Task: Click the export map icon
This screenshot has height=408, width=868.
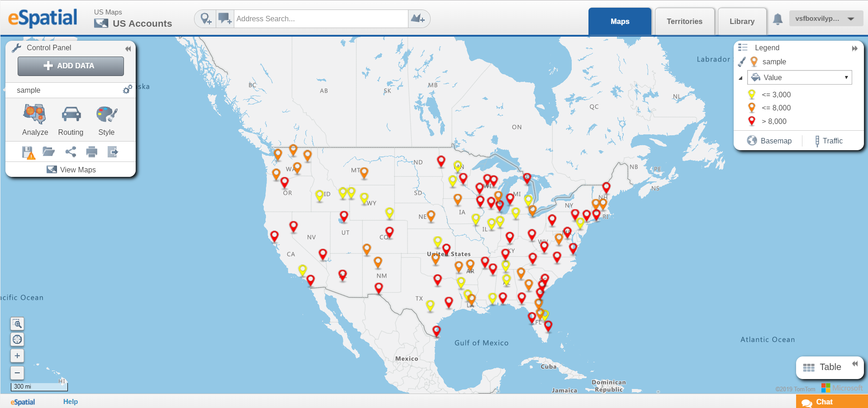Action: pyautogui.click(x=113, y=152)
